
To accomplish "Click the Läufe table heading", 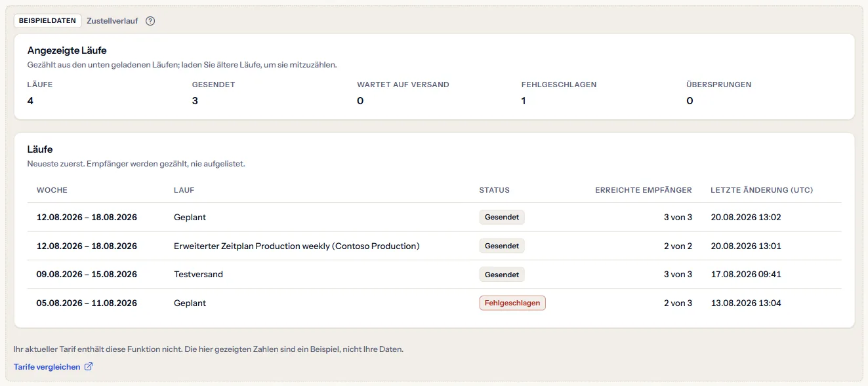I will tap(40, 149).
